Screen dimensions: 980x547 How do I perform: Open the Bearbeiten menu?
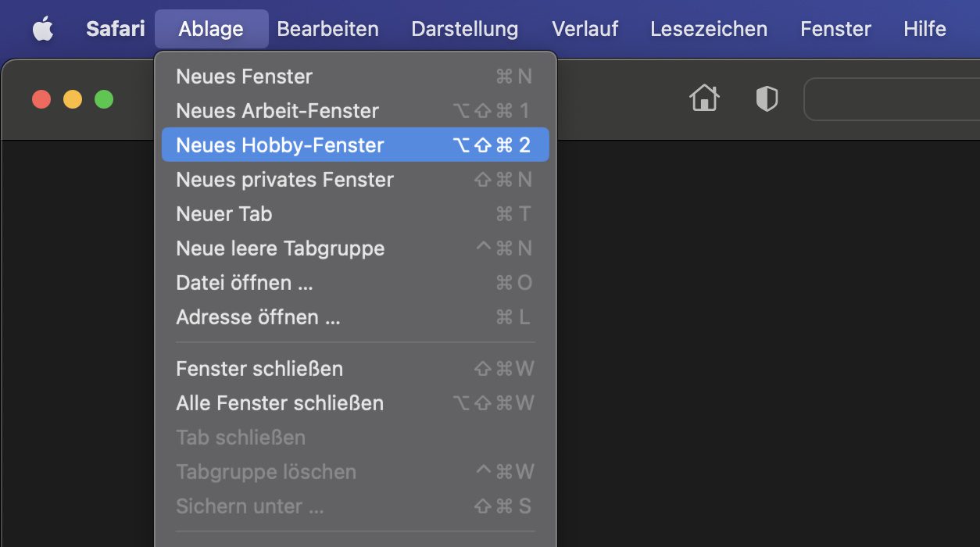tap(327, 29)
